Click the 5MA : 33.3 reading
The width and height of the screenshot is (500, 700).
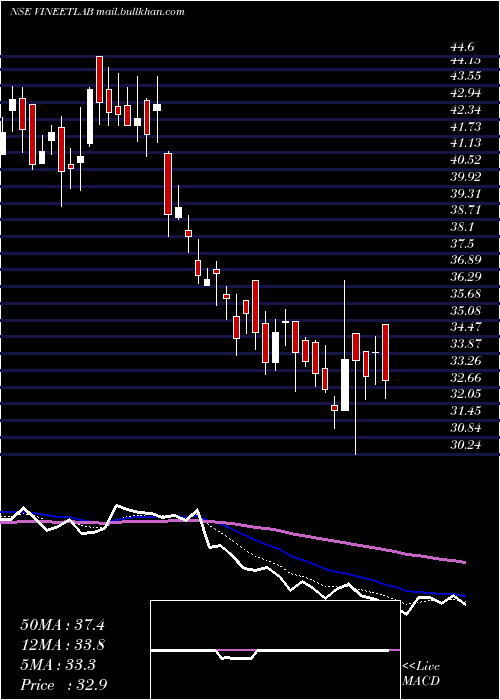(x=58, y=665)
